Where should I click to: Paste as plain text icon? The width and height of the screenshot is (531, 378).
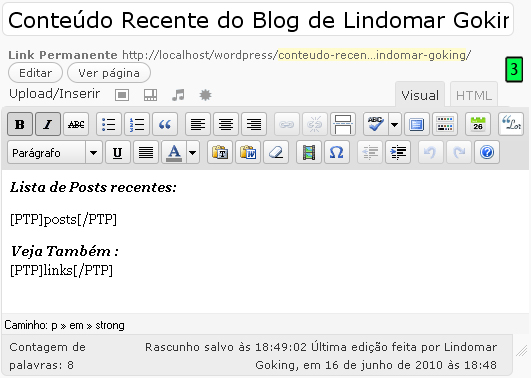(220, 152)
